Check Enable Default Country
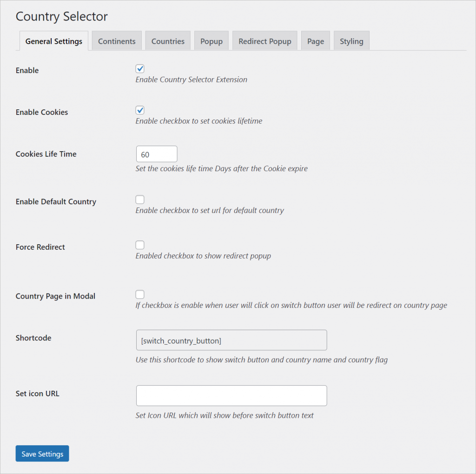This screenshot has width=476, height=474. pos(140,199)
